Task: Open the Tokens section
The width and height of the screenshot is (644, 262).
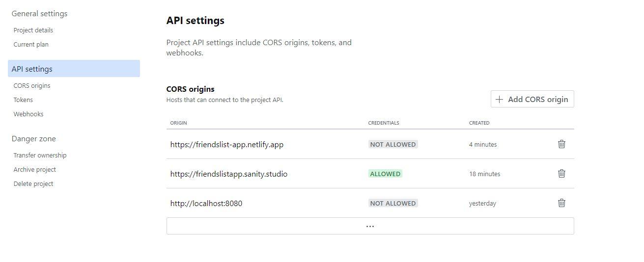Action: point(23,100)
